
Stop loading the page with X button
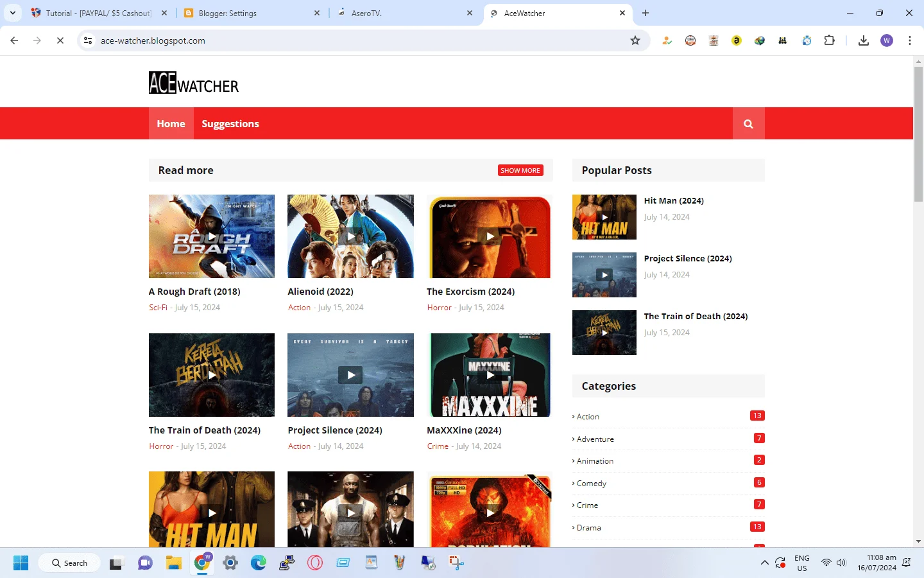60,40
